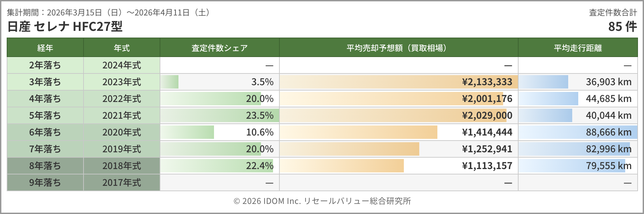644x214 pixels.
Task: Click the 36,903 km mileage value
Action: [x=608, y=82]
